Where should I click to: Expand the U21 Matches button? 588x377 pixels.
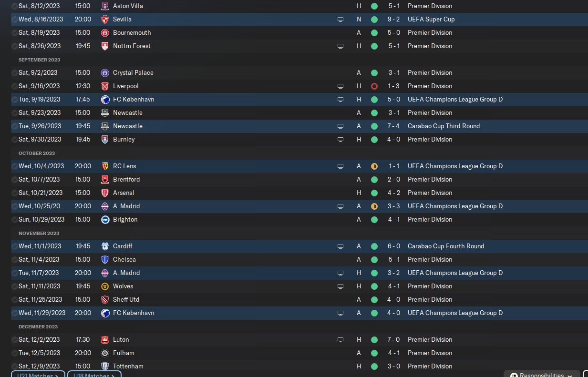[x=38, y=374]
